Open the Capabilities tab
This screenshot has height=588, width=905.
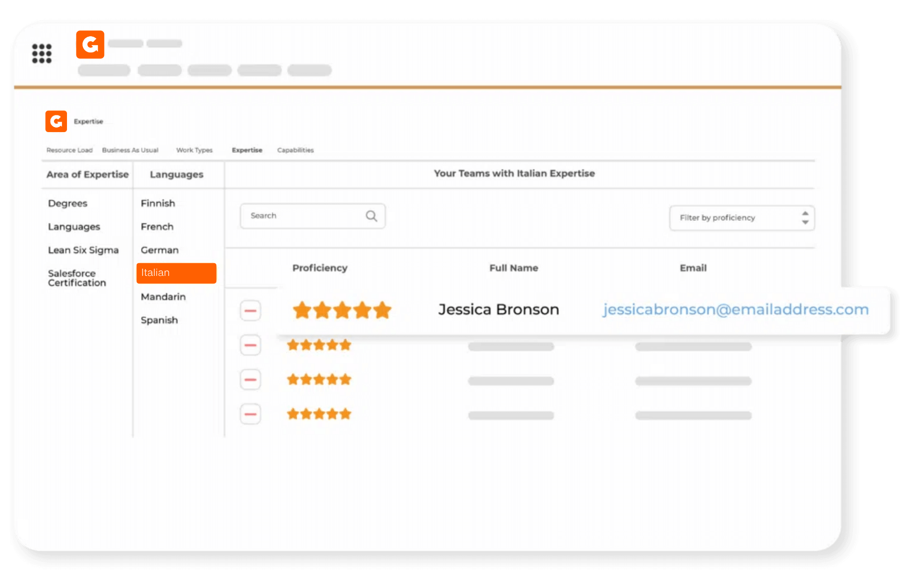point(295,150)
